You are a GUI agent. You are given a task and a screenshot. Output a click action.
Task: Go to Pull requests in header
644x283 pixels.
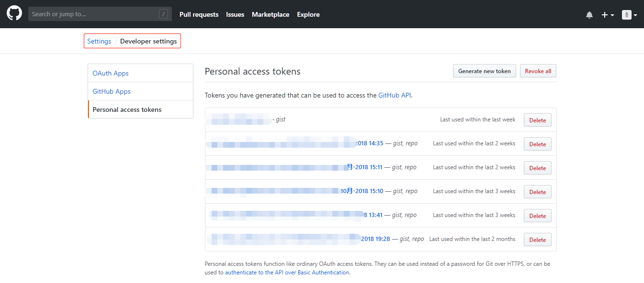pos(199,14)
